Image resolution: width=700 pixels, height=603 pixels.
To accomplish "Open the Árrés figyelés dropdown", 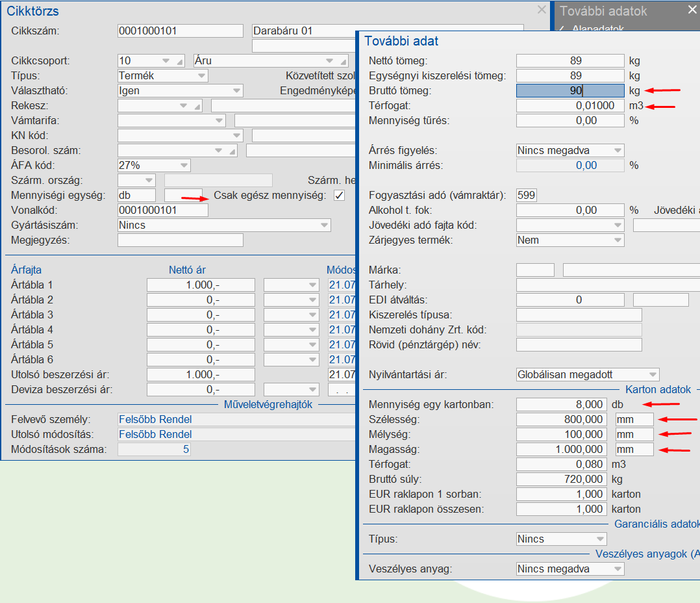I will point(617,151).
